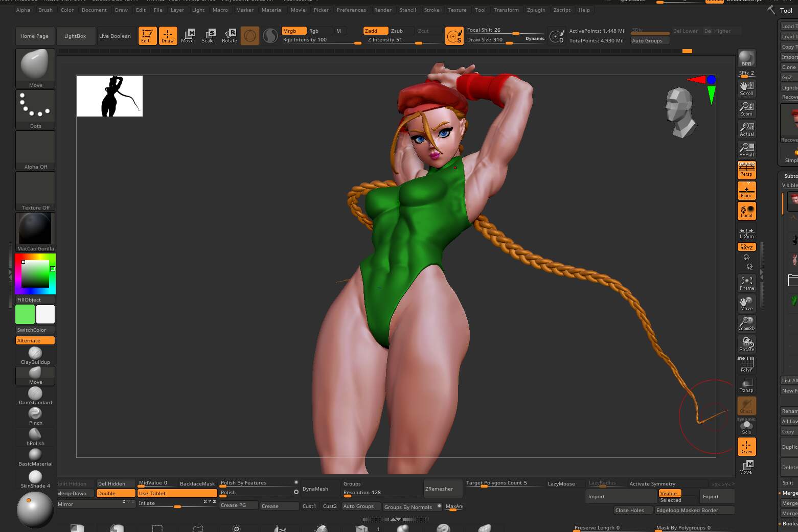Select the Scale gizmo tool
The image size is (798, 532).
(x=208, y=36)
